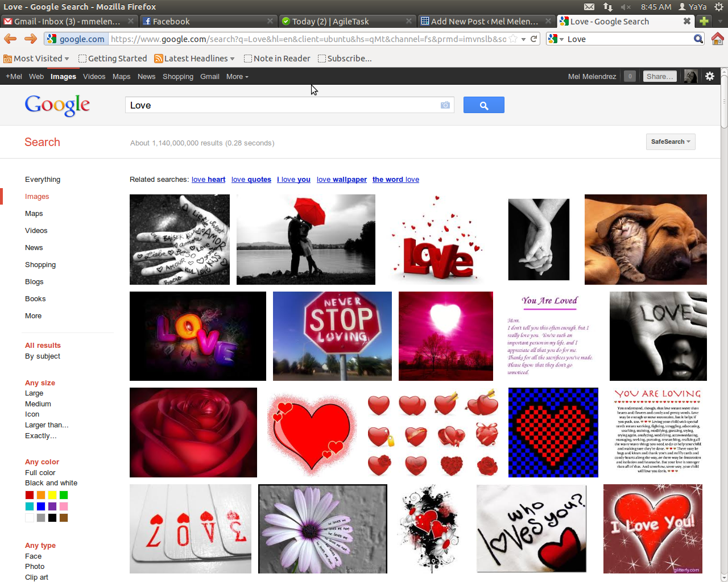Open the Never Stop Loving sign thumbnail
This screenshot has height=582, width=728.
pos(332,336)
